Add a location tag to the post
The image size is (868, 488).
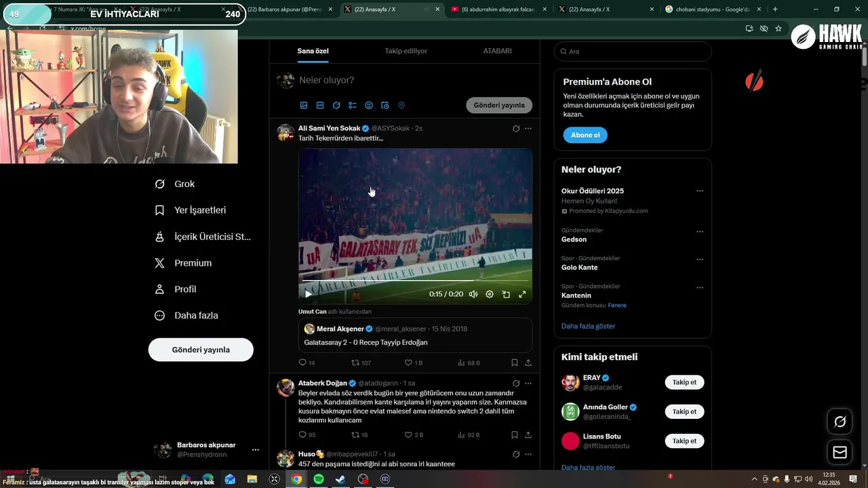pyautogui.click(x=401, y=105)
